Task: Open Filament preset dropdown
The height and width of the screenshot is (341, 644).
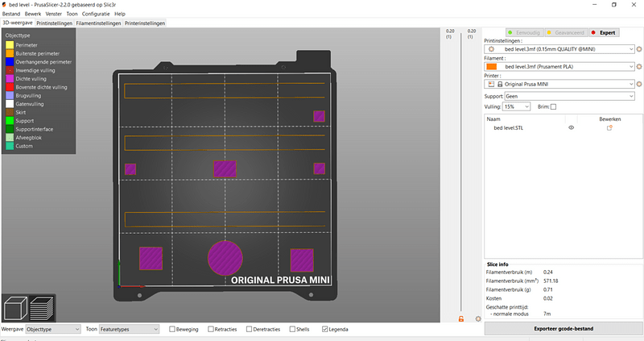Action: pos(559,67)
